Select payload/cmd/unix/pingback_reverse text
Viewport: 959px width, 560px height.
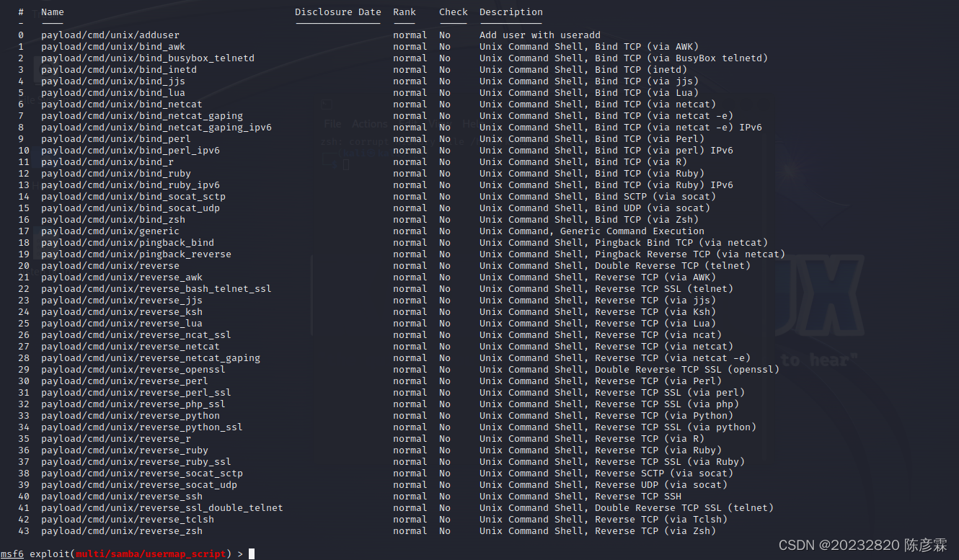click(x=136, y=254)
